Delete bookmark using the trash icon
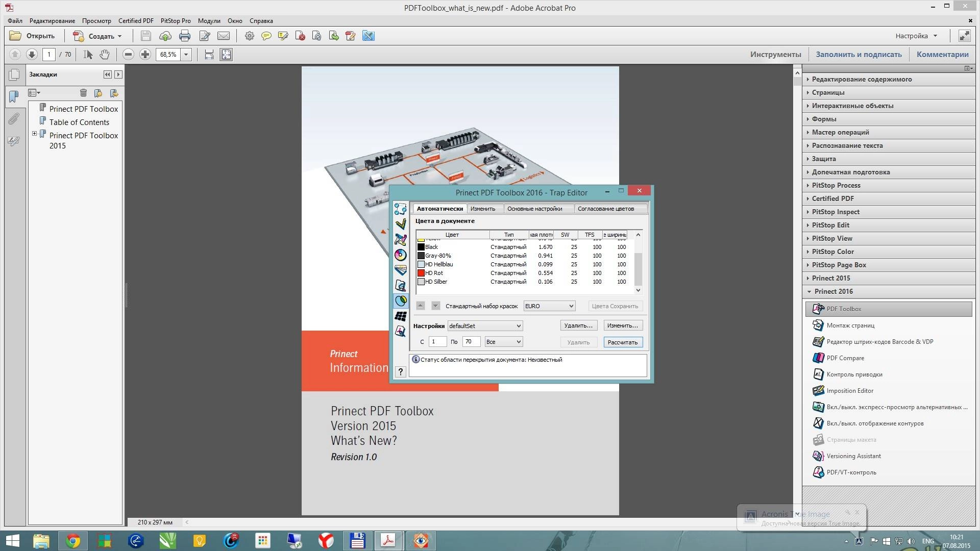Image resolution: width=980 pixels, height=551 pixels. click(x=83, y=93)
